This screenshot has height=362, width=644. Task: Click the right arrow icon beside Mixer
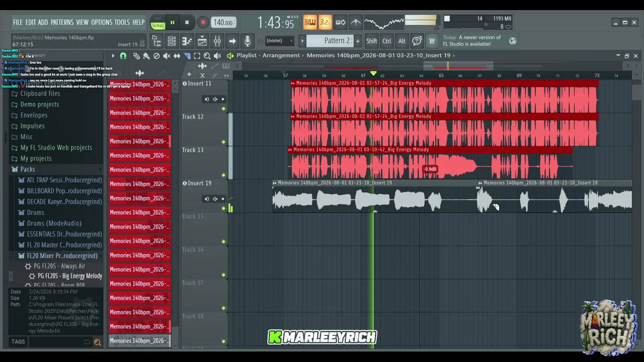[232, 41]
